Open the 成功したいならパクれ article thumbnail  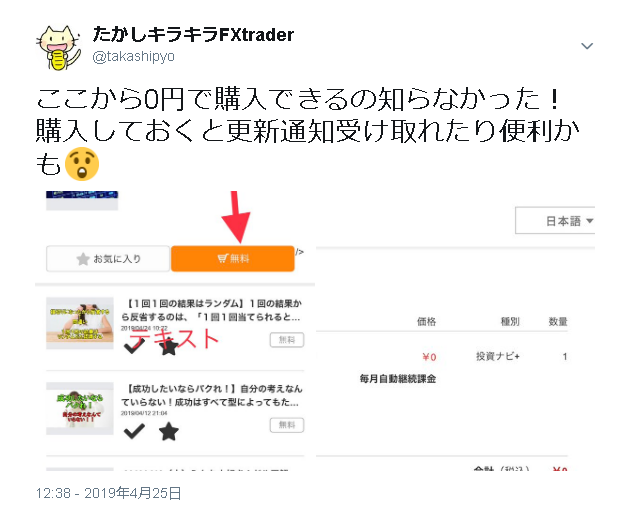(80, 408)
